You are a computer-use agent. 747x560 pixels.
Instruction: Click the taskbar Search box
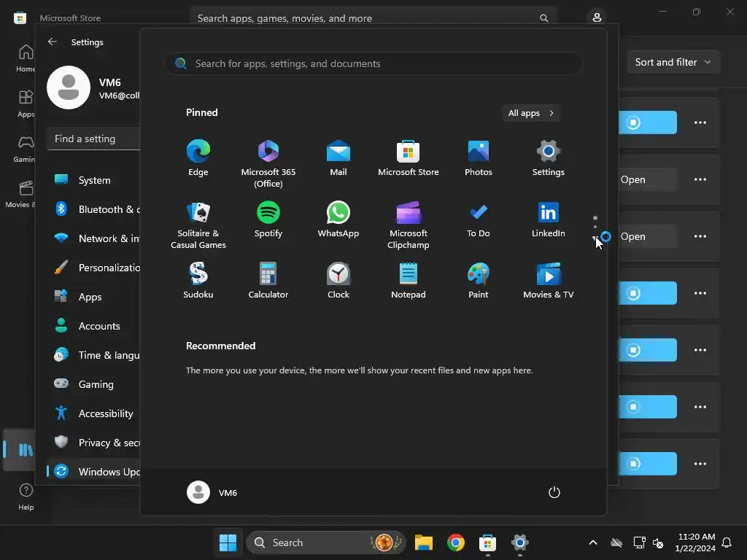coord(326,542)
